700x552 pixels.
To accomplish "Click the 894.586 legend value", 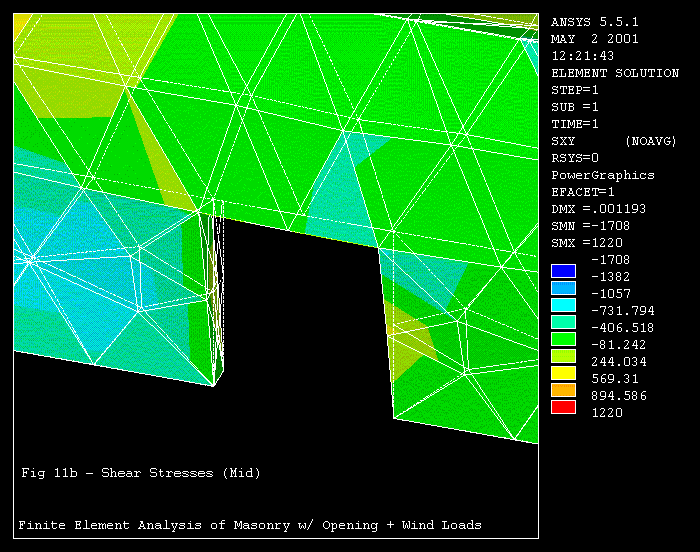I will click(618, 396).
